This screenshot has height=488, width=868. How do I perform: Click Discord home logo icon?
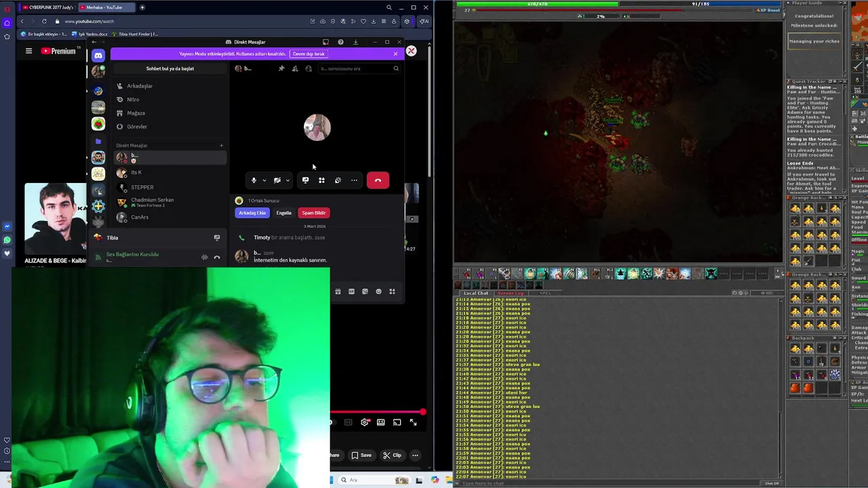(98, 56)
